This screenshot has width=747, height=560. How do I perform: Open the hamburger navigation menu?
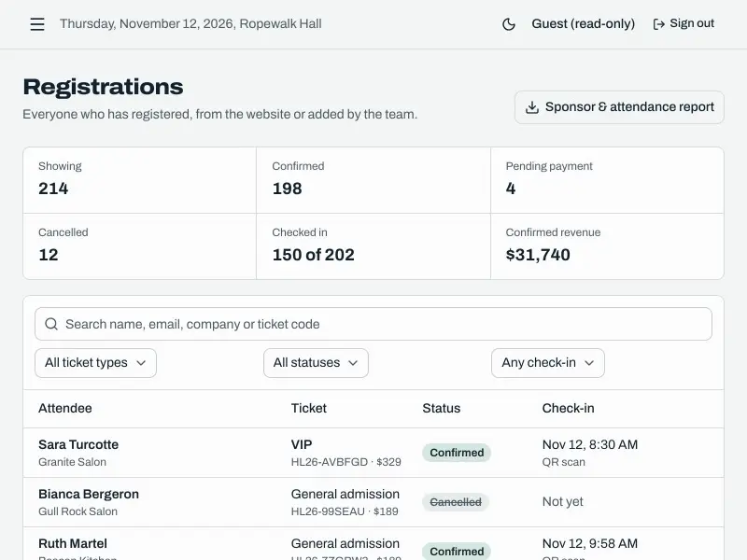(x=37, y=24)
